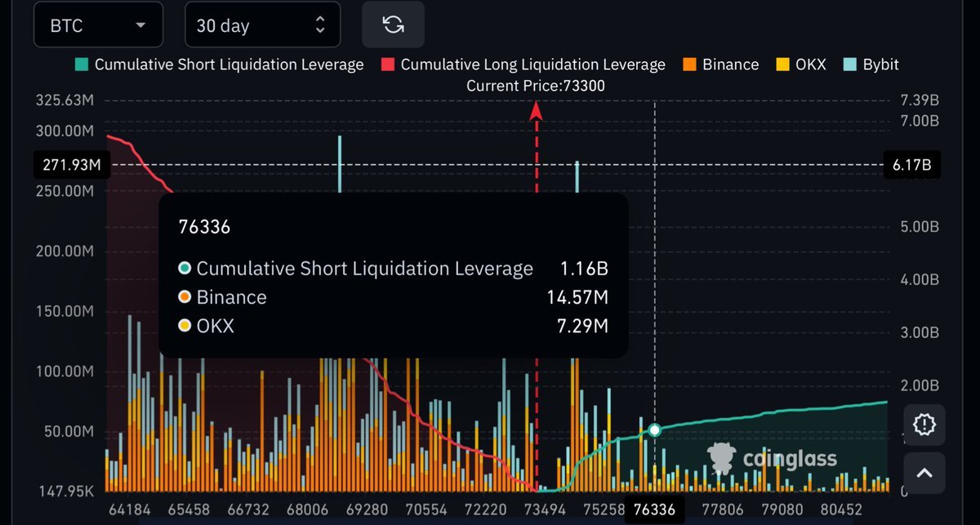Click the highlighted 76336 axis label
The image size is (980, 525).
[x=653, y=508]
